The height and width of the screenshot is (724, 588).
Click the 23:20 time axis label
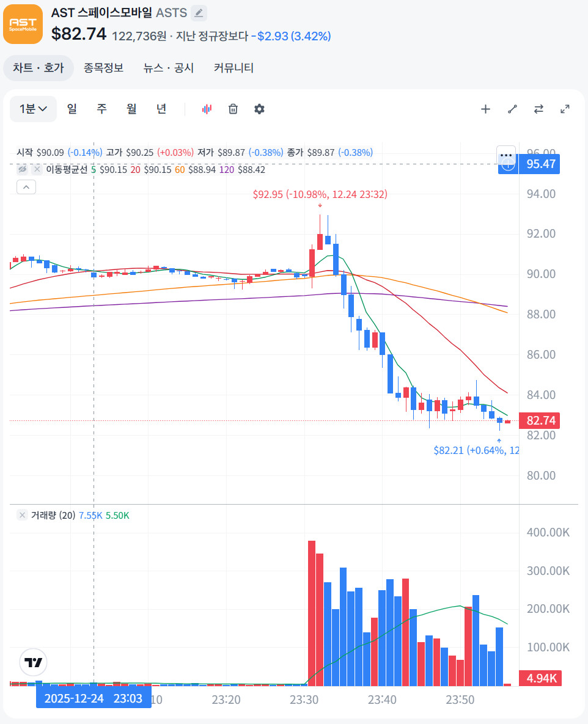[x=226, y=700]
